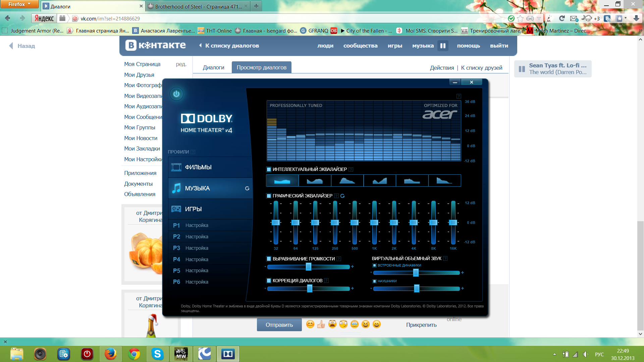Choose the last intelligent equalizer preset icon
The image size is (644, 362).
click(x=444, y=181)
